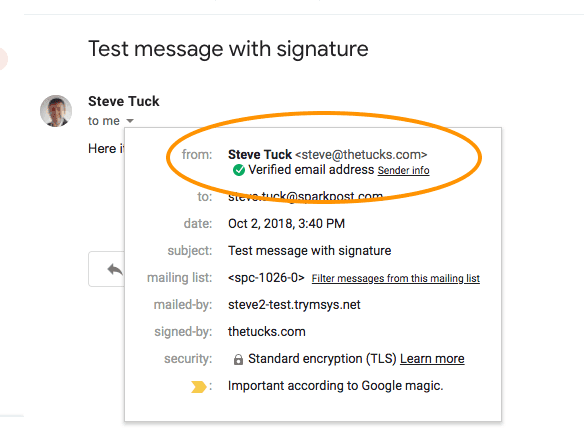Click the yellow importance marker icon
Image resolution: width=584 pixels, height=446 pixels.
tap(199, 387)
